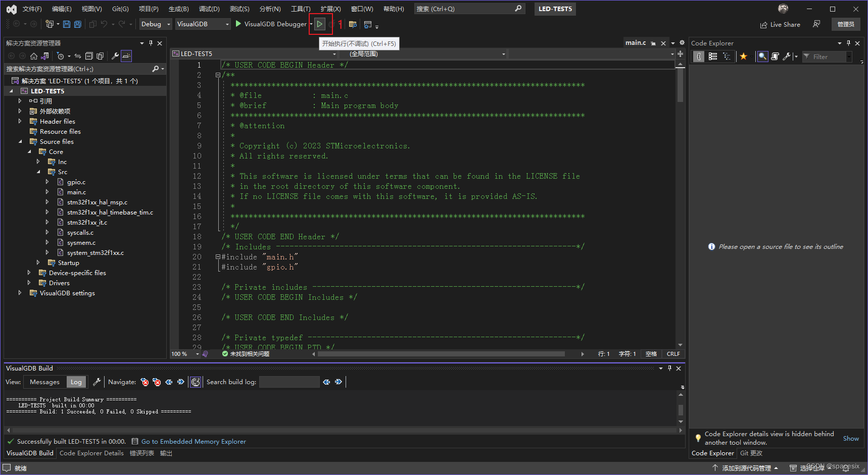Switch Solution Explorer view with the VS icon
This screenshot has height=475, width=868.
[x=45, y=56]
